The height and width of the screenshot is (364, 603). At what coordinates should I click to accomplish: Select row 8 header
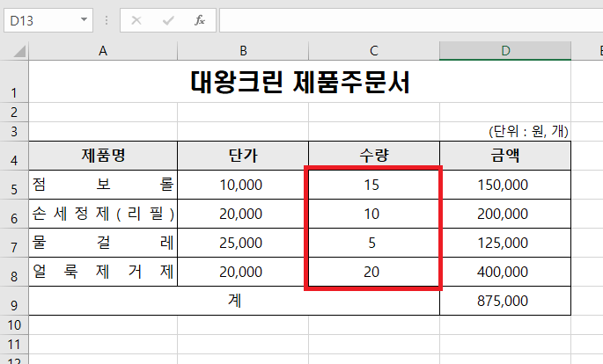[x=14, y=272]
